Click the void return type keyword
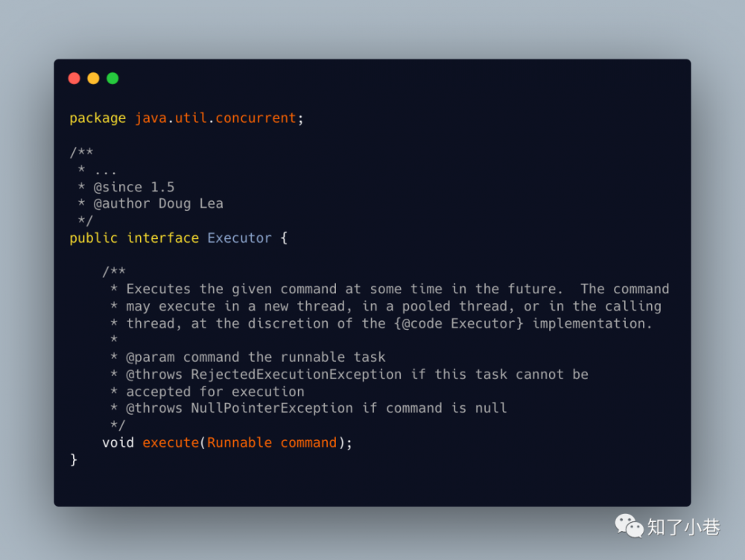The height and width of the screenshot is (560, 745). [118, 442]
